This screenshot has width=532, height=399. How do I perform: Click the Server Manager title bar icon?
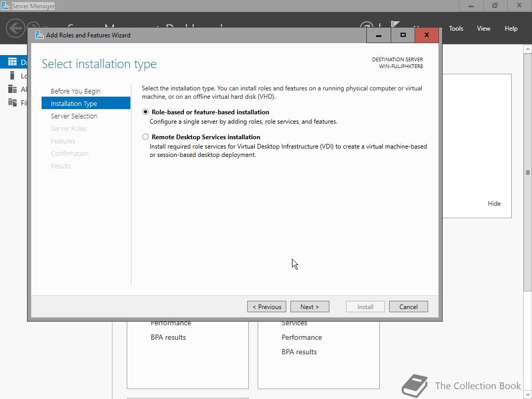[5, 6]
